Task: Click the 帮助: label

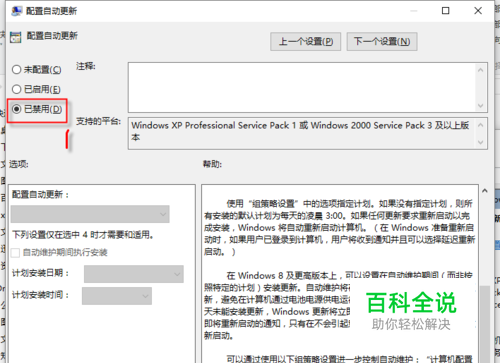Action: 212,164
